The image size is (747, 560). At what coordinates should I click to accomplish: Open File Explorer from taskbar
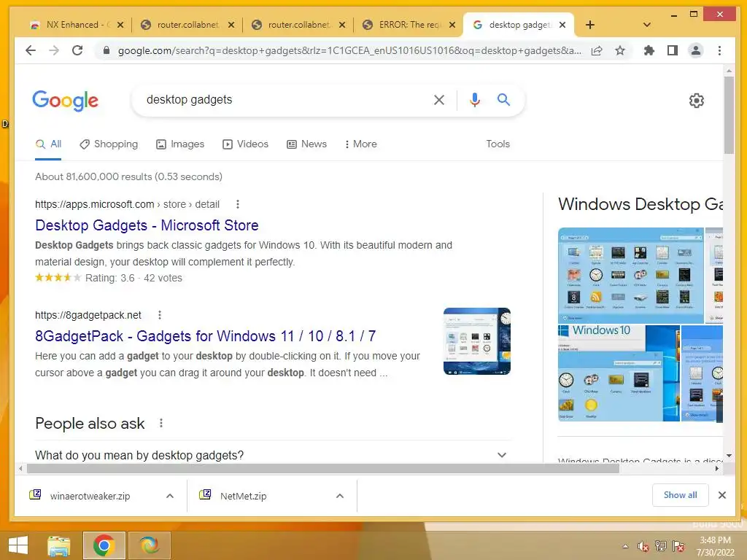pyautogui.click(x=59, y=545)
